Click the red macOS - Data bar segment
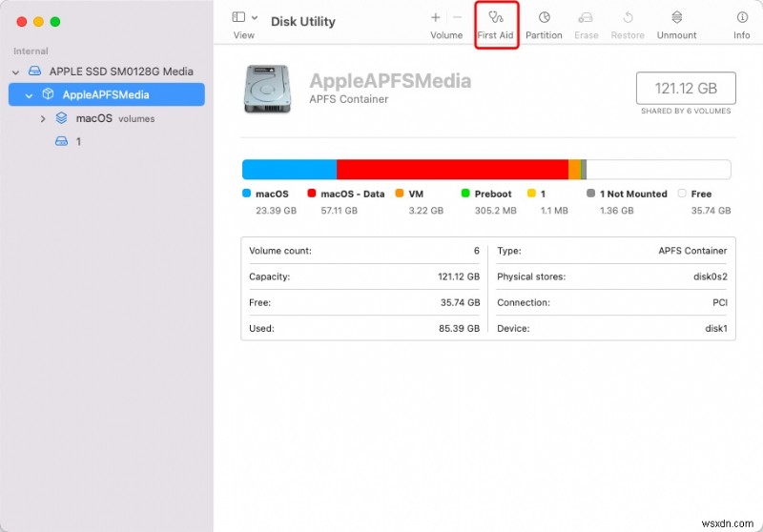 coord(452,169)
